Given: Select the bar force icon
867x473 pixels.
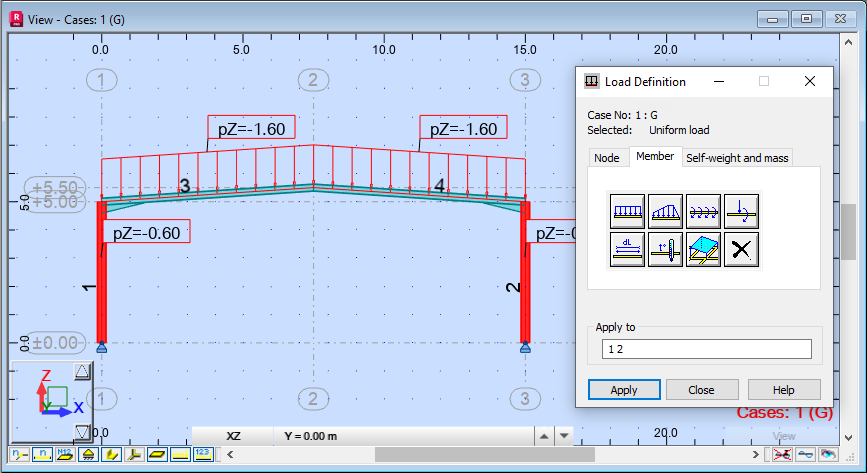Looking at the screenshot, I should [741, 211].
